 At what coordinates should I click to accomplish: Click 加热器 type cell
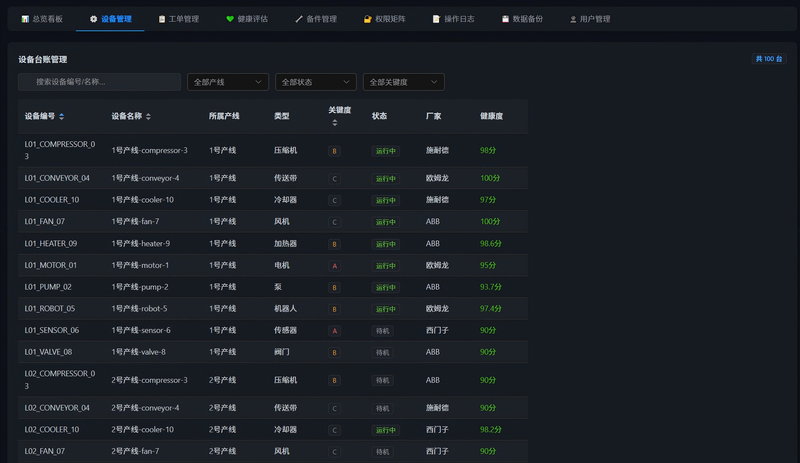pyautogui.click(x=285, y=243)
